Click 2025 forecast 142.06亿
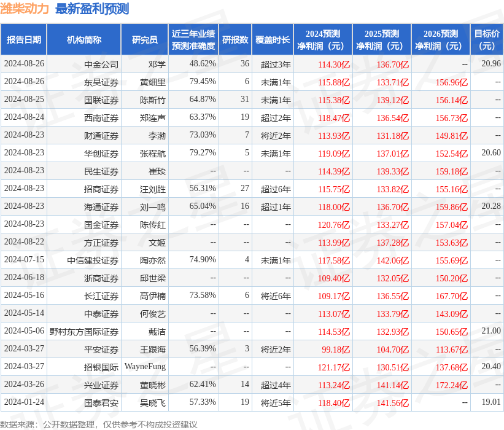 tap(393, 260)
